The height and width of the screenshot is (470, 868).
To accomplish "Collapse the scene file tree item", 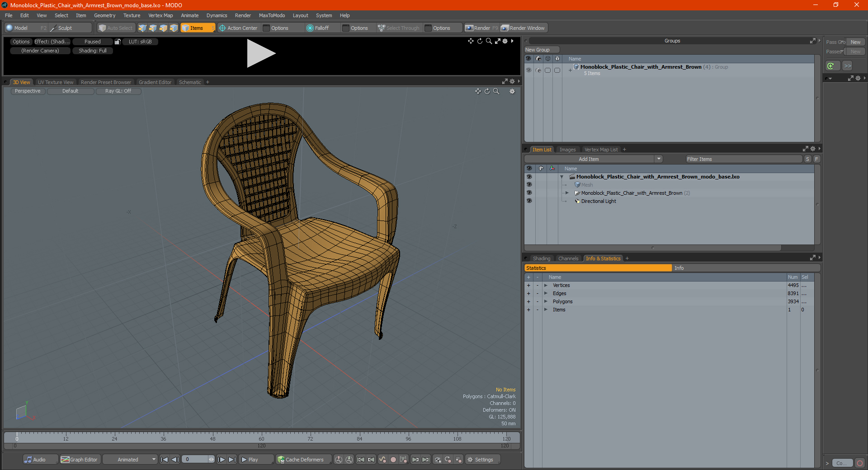I will click(x=562, y=177).
